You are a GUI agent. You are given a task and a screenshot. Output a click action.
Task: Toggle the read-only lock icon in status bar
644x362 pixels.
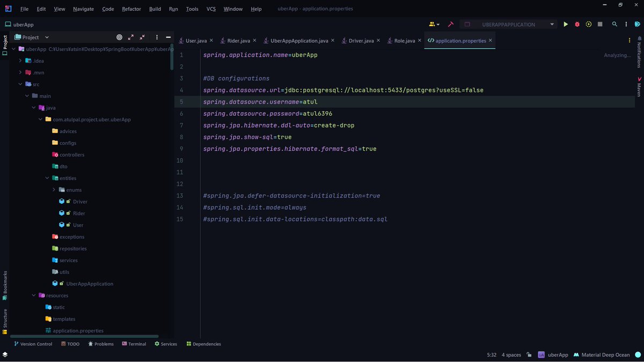click(x=529, y=354)
